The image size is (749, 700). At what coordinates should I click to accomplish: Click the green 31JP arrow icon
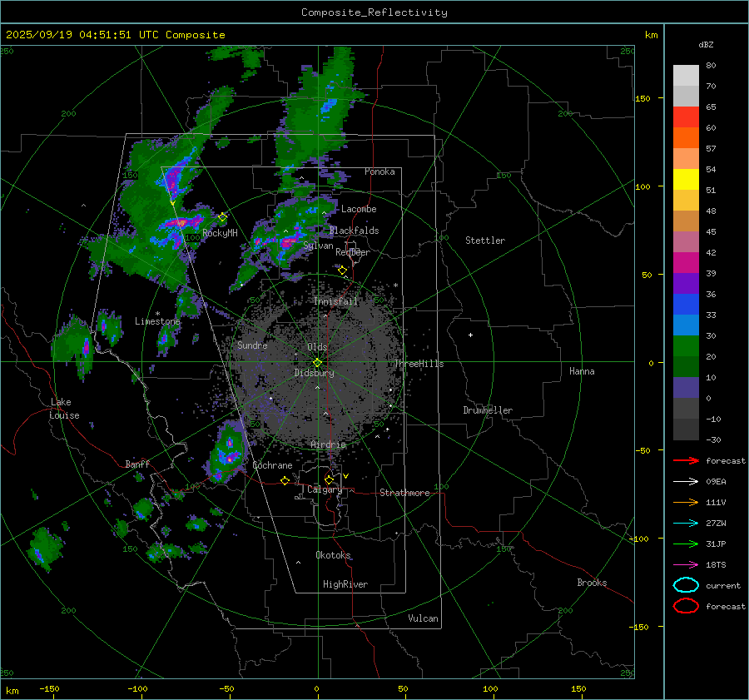(686, 544)
